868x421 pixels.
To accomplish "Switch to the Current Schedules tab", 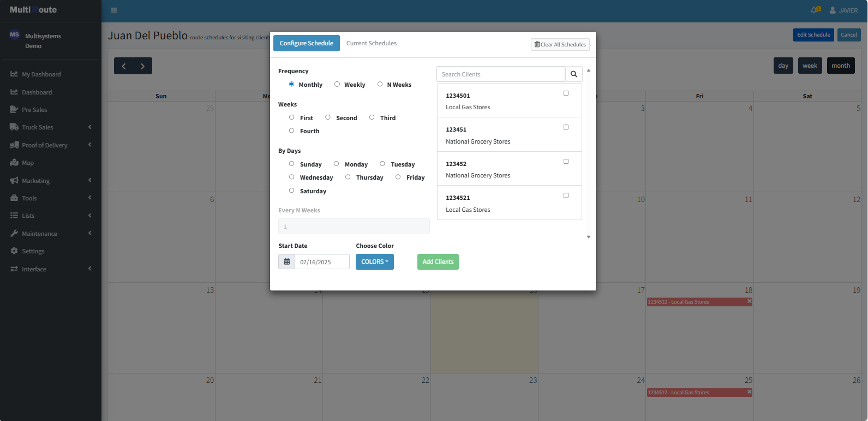I will coord(371,43).
